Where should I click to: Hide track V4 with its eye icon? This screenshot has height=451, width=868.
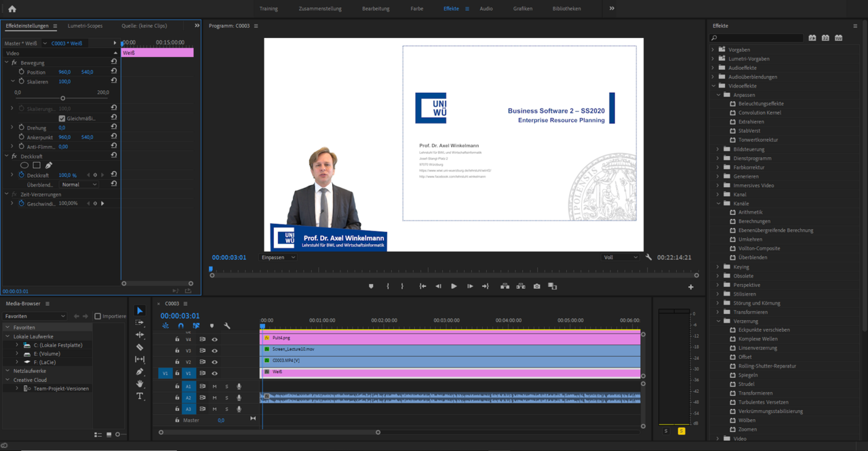(214, 339)
